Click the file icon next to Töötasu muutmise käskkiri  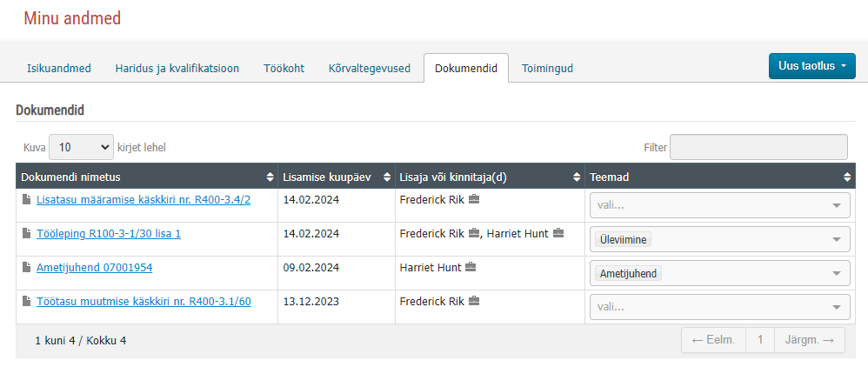[x=26, y=301]
